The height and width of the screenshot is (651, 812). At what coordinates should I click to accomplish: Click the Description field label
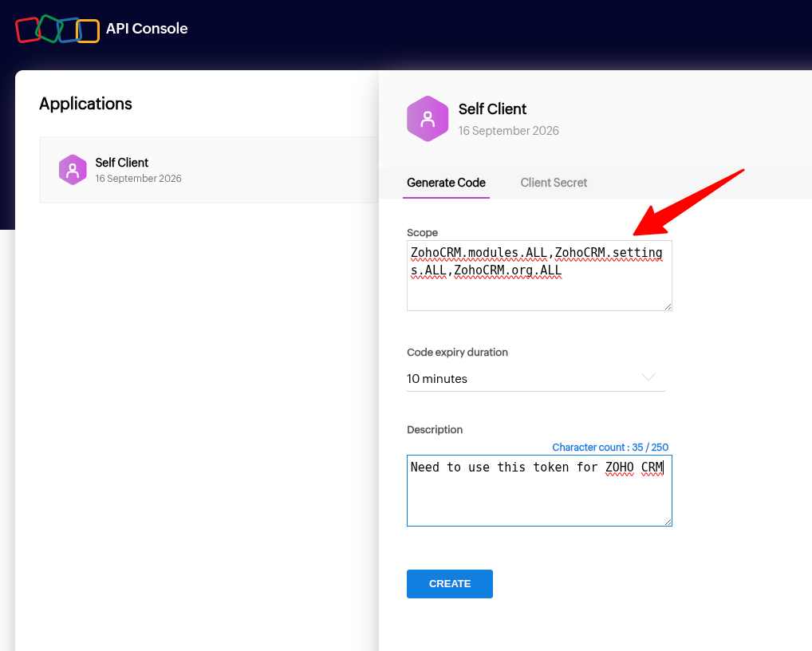coord(435,429)
